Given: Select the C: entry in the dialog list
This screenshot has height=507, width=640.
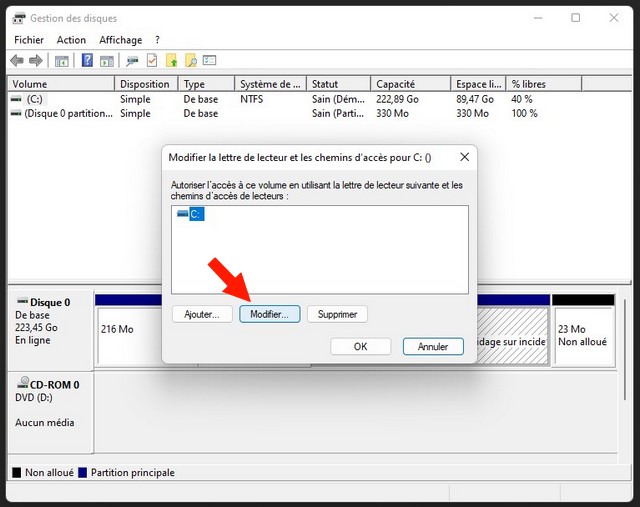Looking at the screenshot, I should pos(191,214).
